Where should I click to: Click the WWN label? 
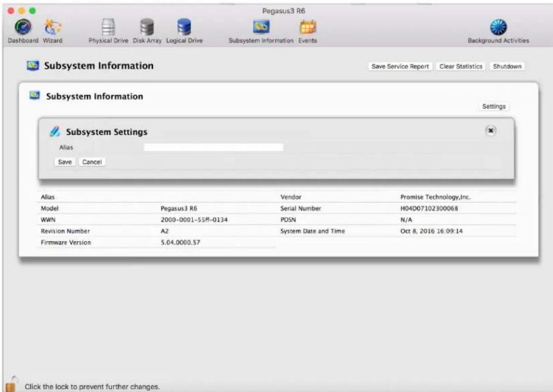pos(48,220)
